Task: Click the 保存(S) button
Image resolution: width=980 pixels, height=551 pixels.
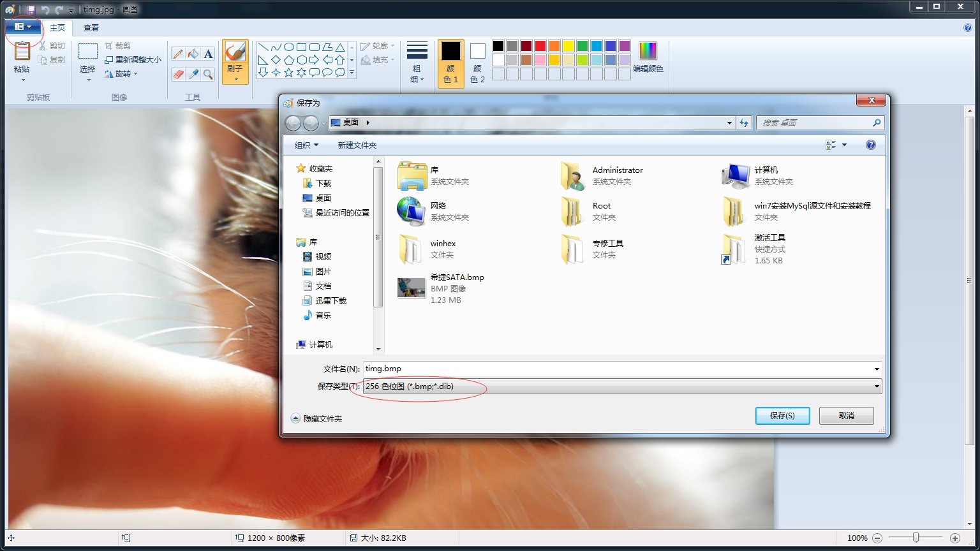Action: [782, 416]
